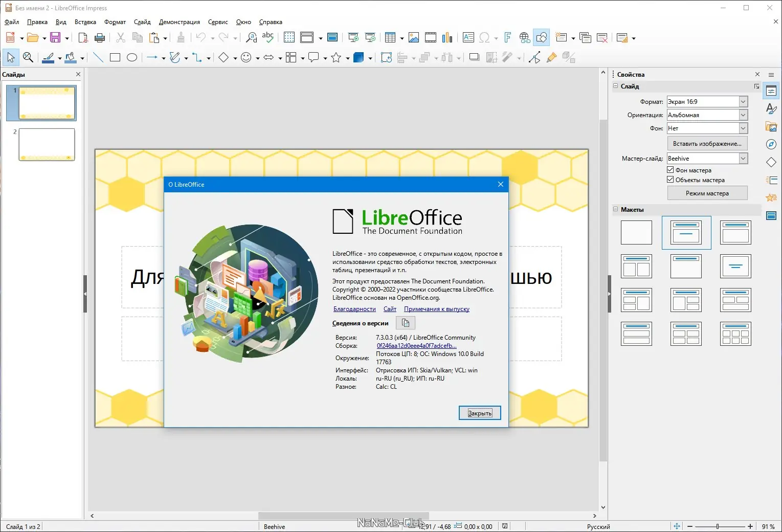Open the Благодарности link
Screen dimensions: 782x532
(x=354, y=309)
